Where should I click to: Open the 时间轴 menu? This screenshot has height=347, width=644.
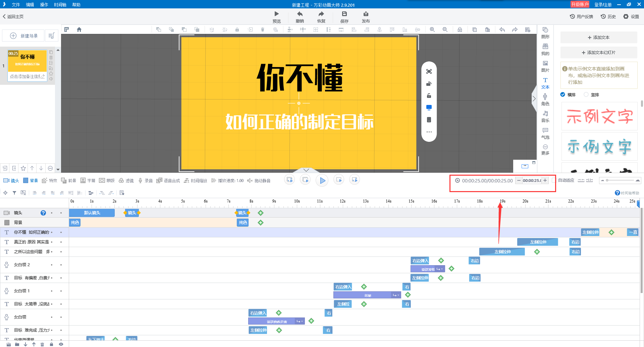[x=60, y=5]
